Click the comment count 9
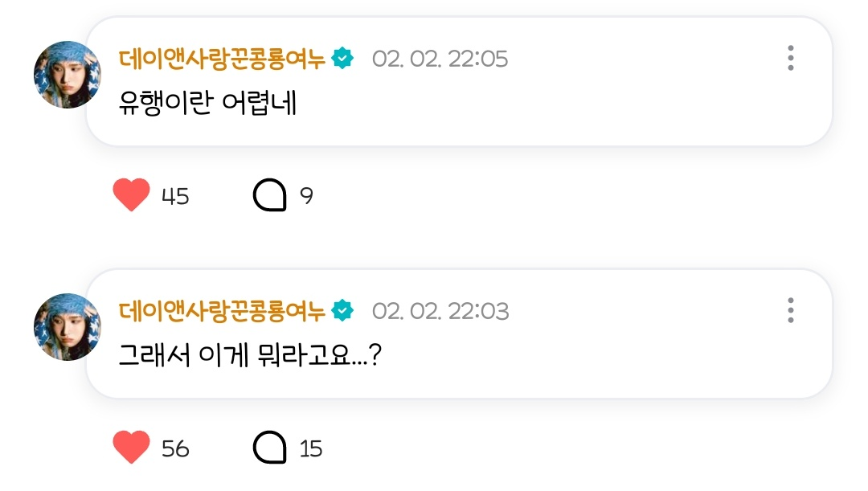 click(306, 196)
